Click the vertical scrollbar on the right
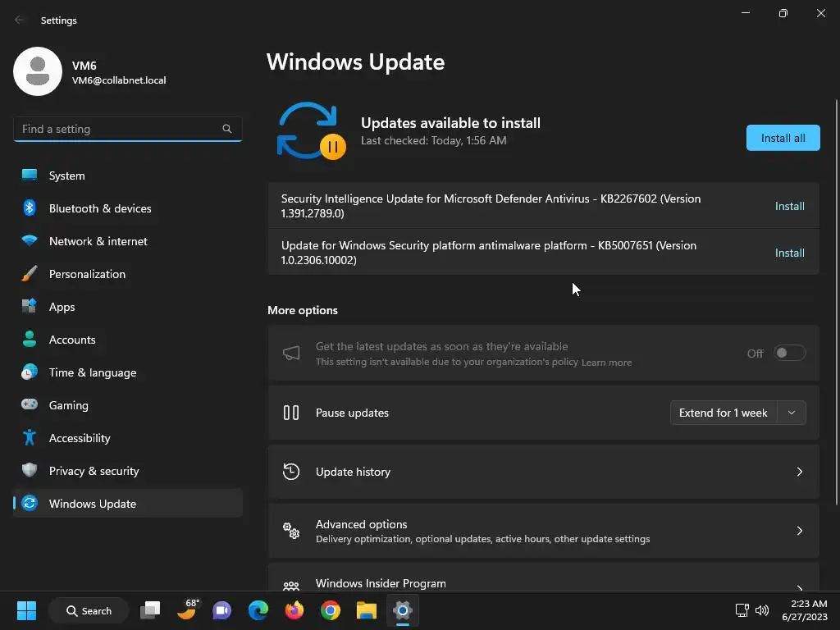This screenshot has width=840, height=630. [836, 302]
